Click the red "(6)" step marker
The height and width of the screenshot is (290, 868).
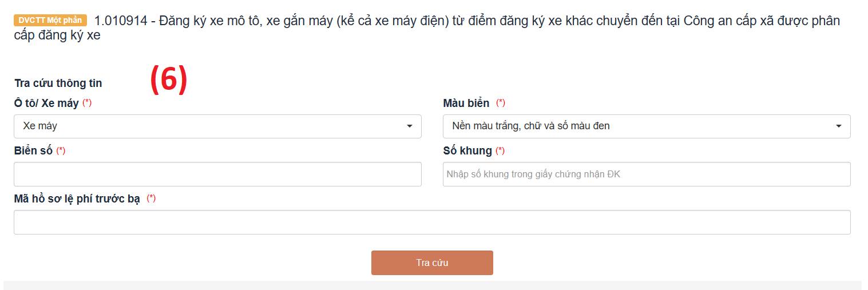(x=169, y=80)
